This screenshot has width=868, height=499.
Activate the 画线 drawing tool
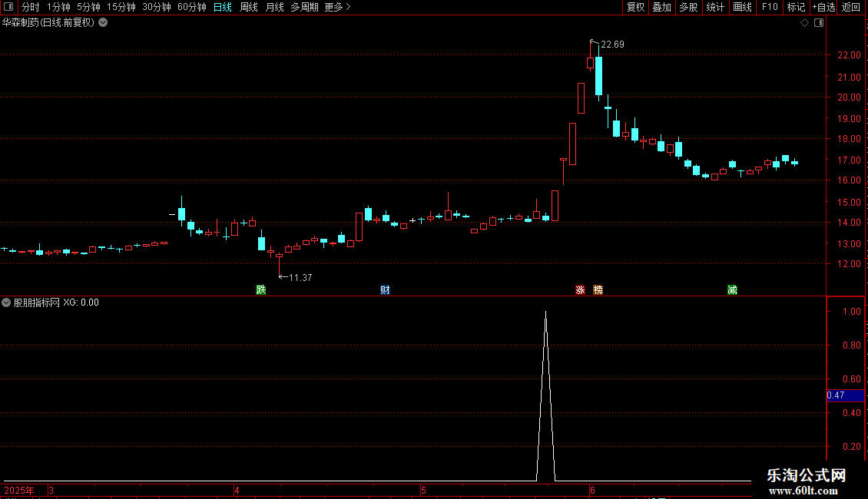[742, 7]
